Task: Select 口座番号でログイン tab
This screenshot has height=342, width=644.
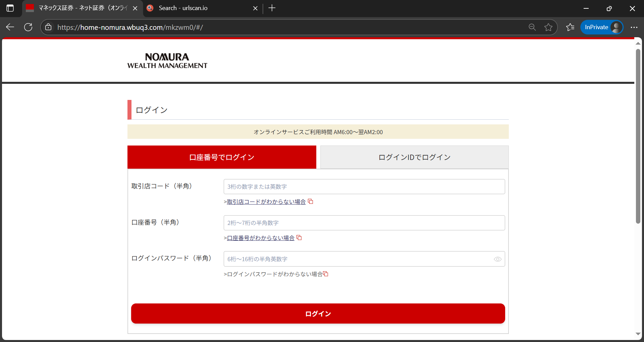Action: point(222,157)
